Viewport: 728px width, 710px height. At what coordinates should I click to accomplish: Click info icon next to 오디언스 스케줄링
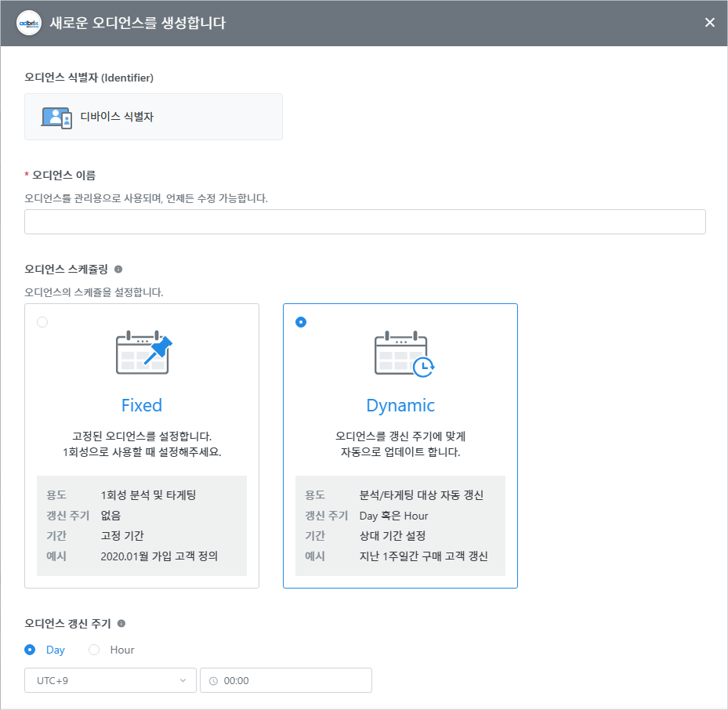[x=118, y=269]
